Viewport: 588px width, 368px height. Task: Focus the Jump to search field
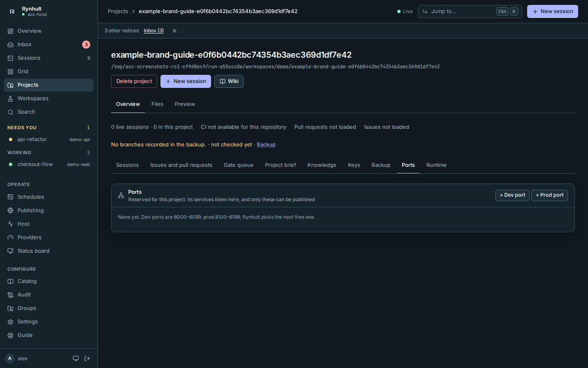click(470, 11)
